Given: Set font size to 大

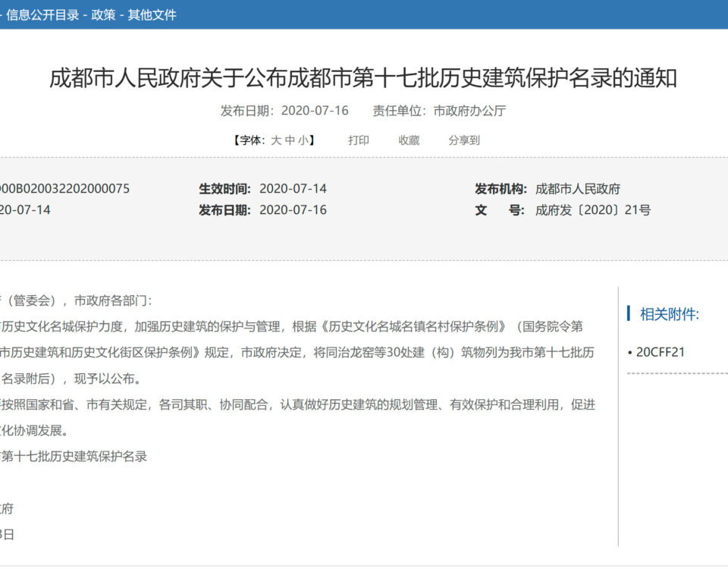Looking at the screenshot, I should click(276, 140).
